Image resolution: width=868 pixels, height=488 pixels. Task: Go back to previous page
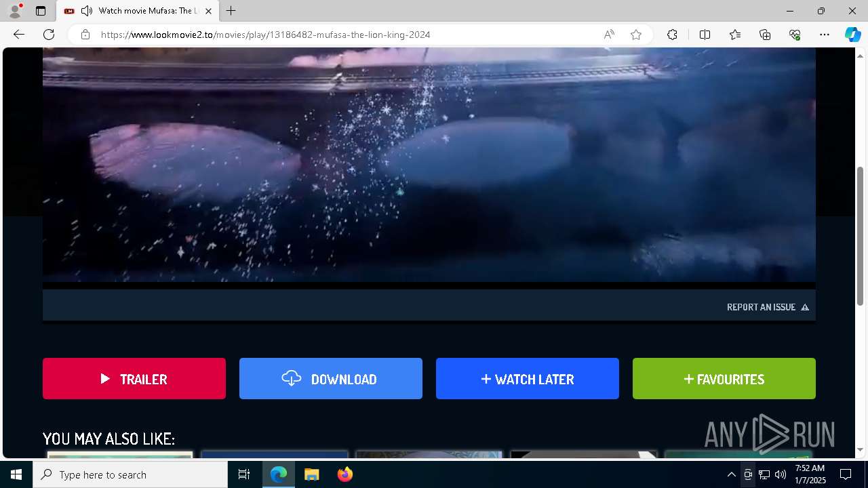tap(19, 35)
